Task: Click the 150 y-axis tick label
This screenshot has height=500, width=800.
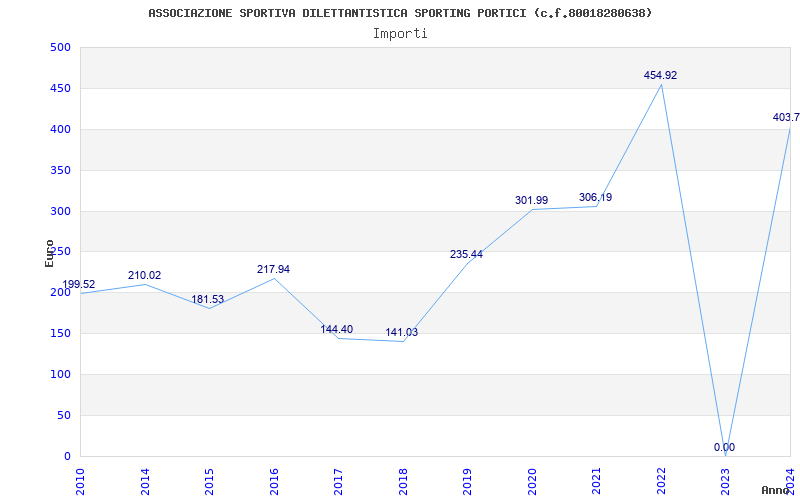Action: (60, 334)
